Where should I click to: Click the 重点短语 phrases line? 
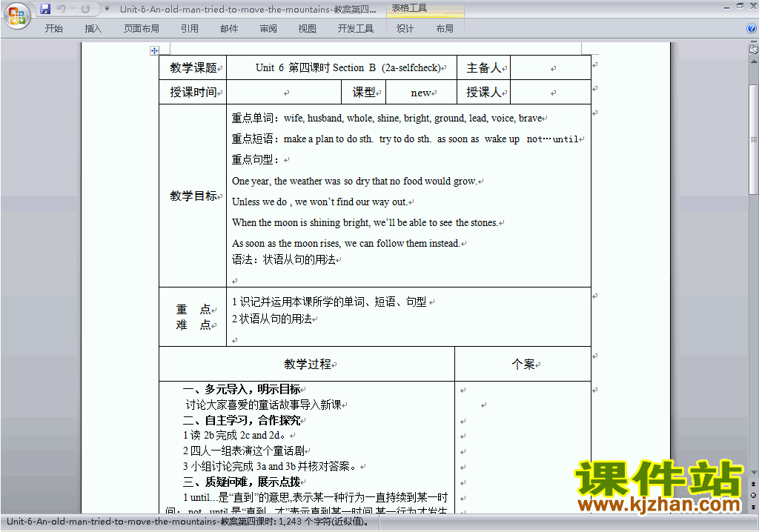point(405,139)
